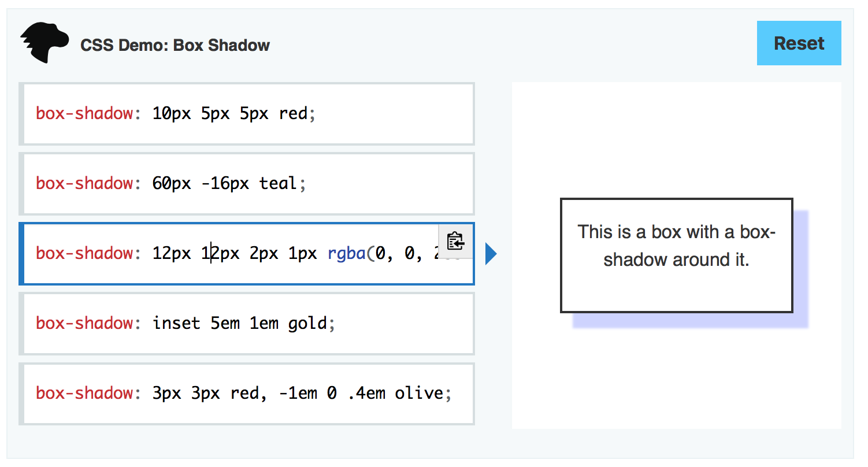Viewport: 868px width, 467px height.
Task: Click the "gold" color keyword
Action: click(307, 323)
